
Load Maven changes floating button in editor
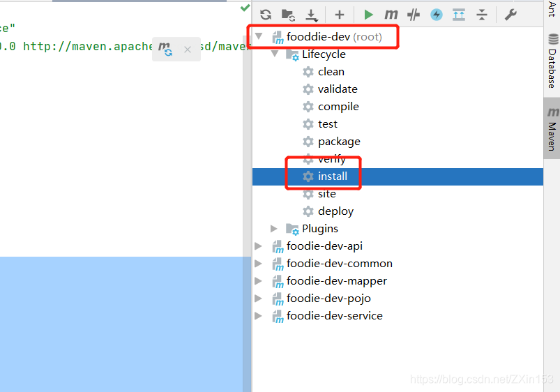coord(165,49)
